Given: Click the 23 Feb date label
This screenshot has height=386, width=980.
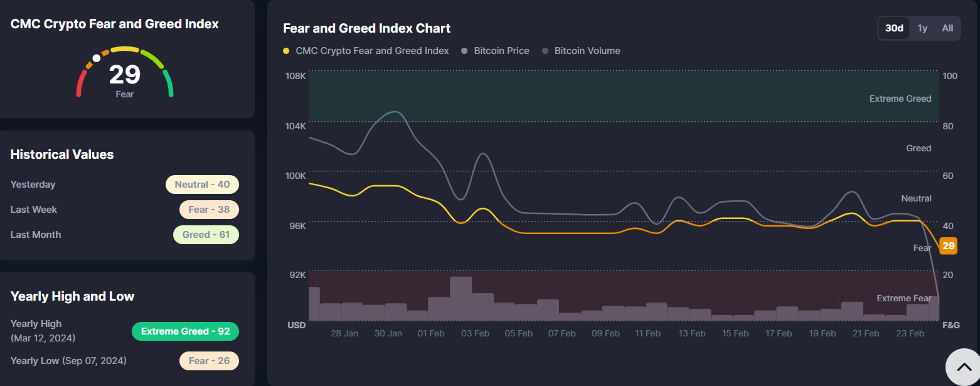Looking at the screenshot, I should [x=910, y=333].
